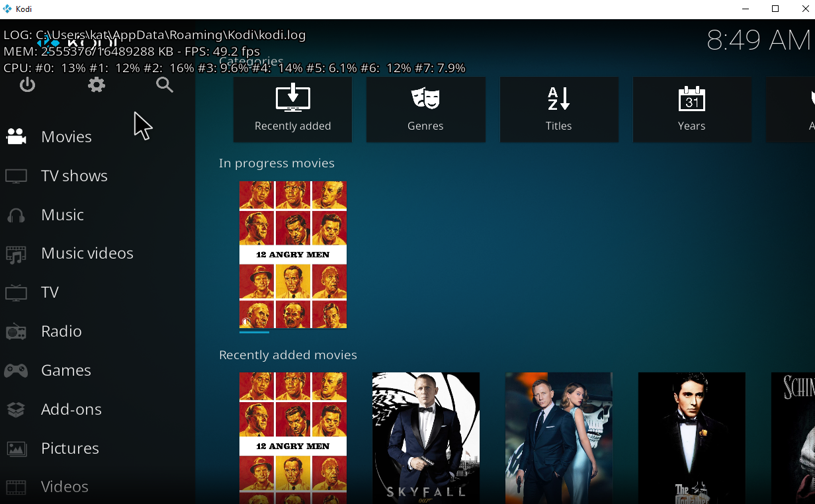Resume the in-progress 12 Angry Men movie
This screenshot has width=815, height=504.
tap(292, 255)
